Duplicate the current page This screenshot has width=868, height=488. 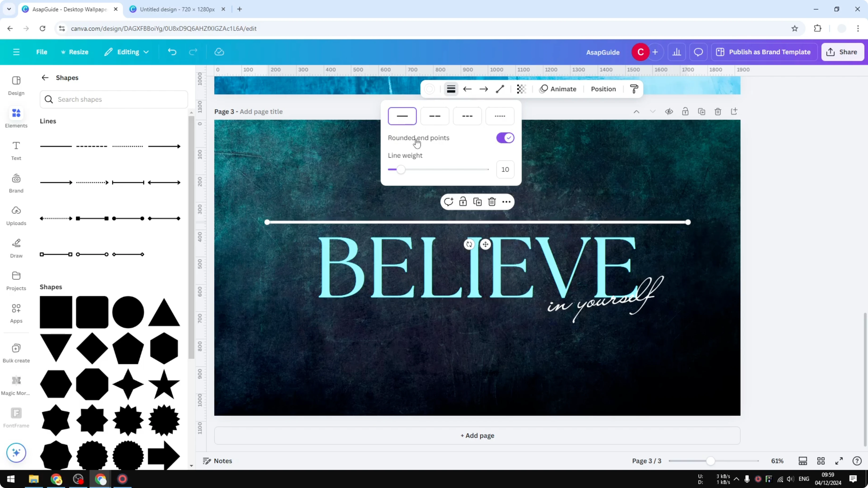tap(701, 112)
